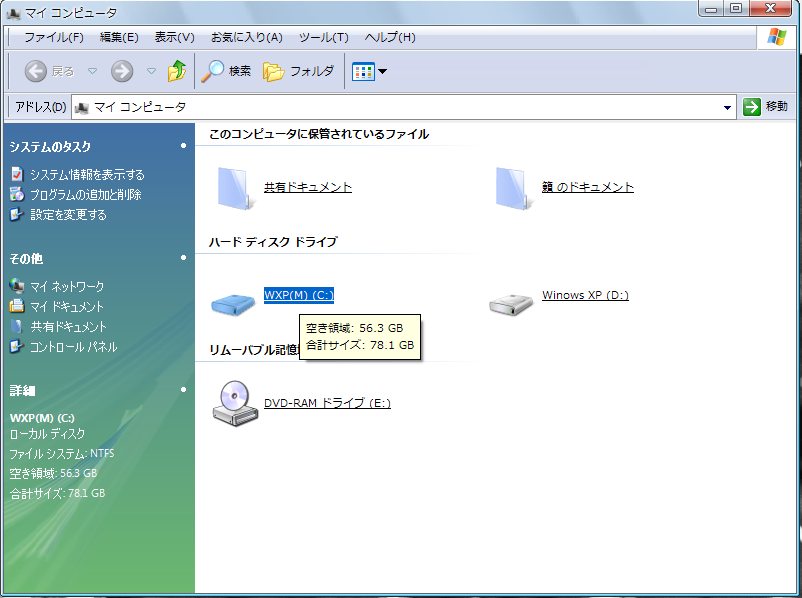
Task: Click the Windows flag logo
Action: [777, 37]
